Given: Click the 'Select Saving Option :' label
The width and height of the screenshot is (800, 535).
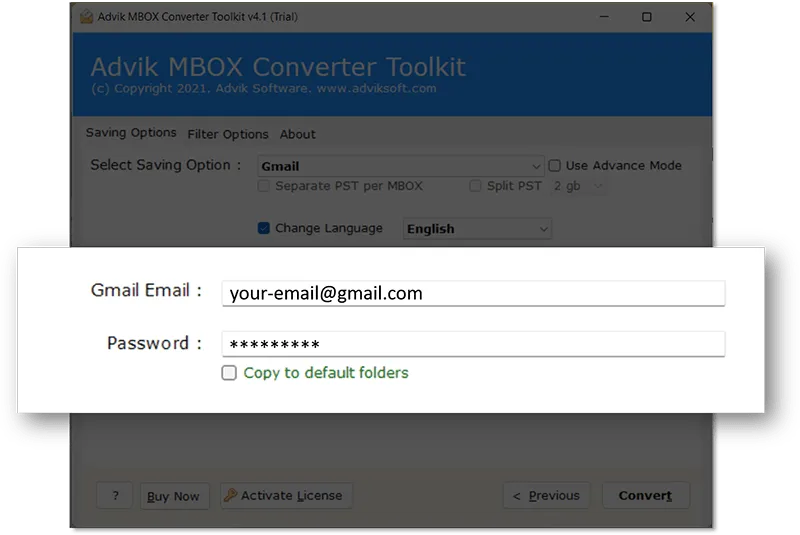Looking at the screenshot, I should (x=165, y=165).
